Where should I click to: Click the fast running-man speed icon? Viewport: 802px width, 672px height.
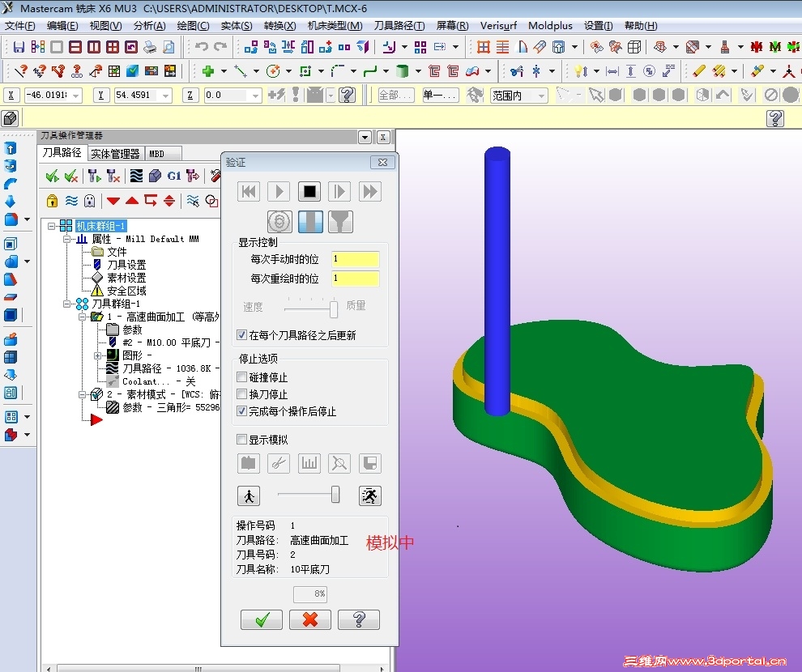[369, 495]
